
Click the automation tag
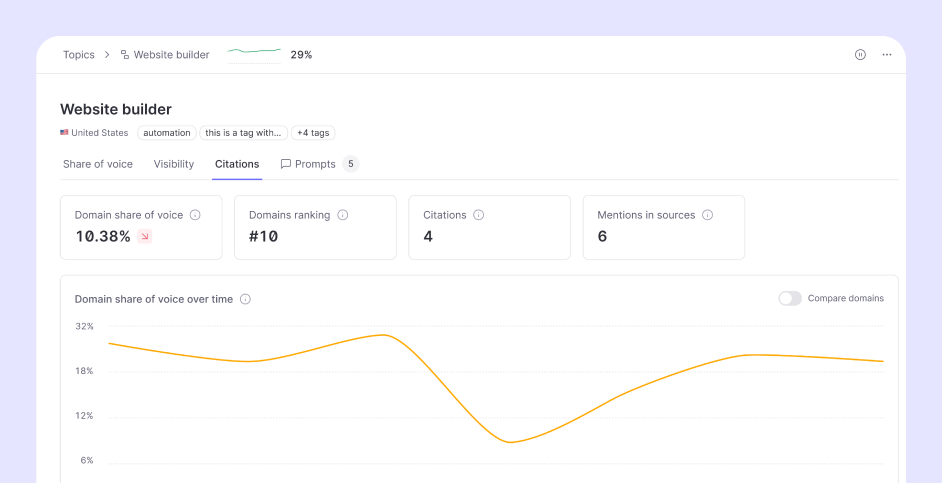(167, 133)
